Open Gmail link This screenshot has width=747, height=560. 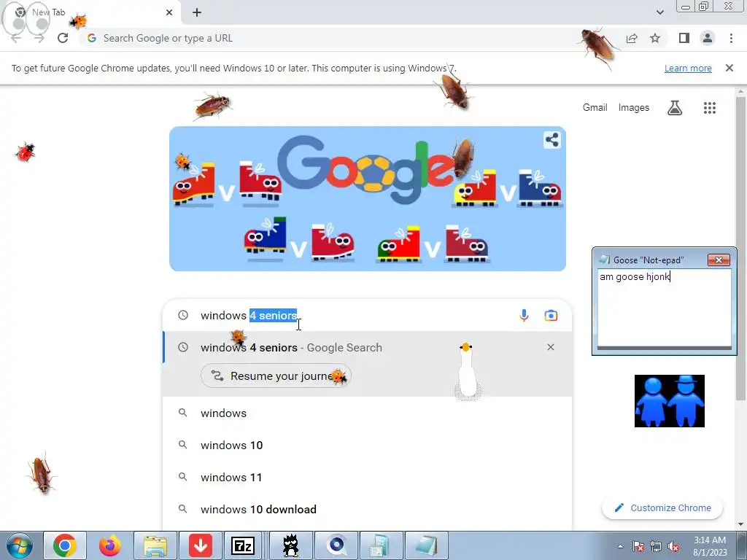coord(595,108)
